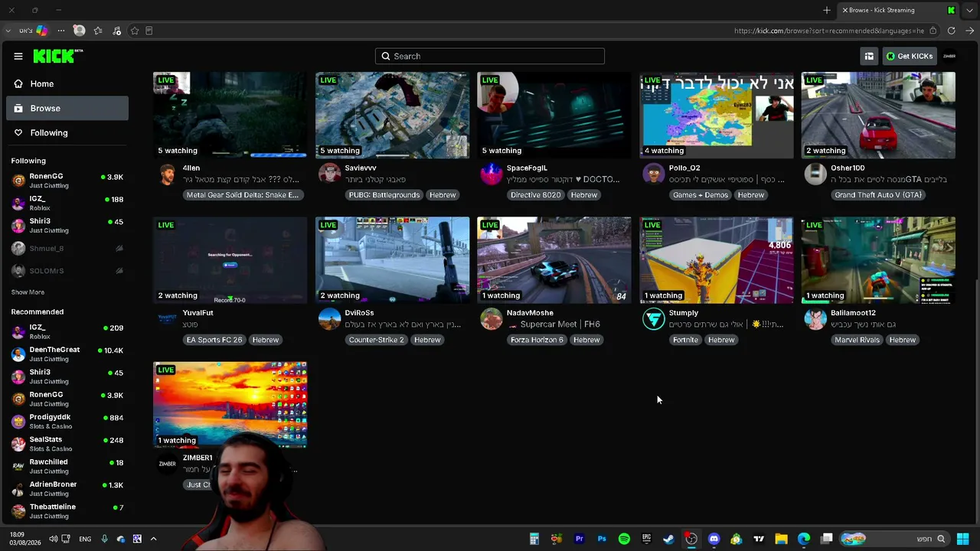Click the Directive 8020 category tag
980x551 pixels.
coord(536,195)
